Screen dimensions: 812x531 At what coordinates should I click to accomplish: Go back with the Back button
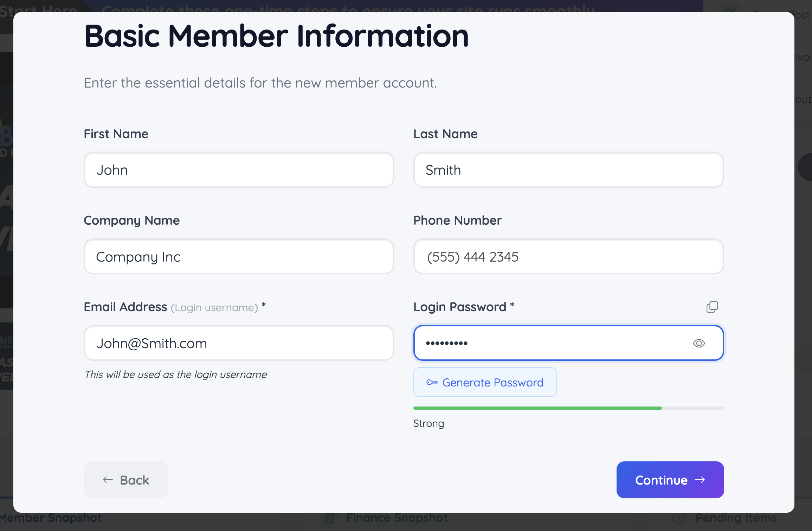125,480
